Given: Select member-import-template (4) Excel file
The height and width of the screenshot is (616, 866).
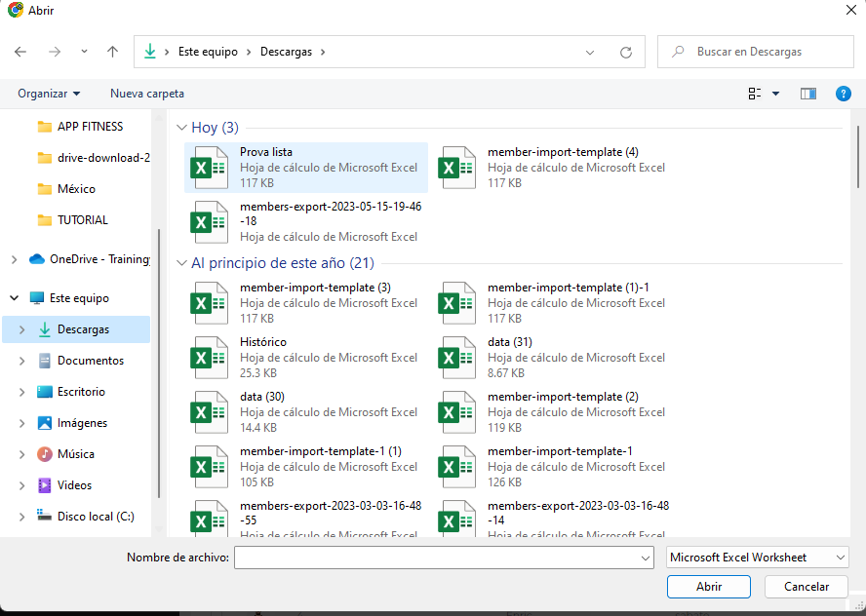Looking at the screenshot, I should [x=554, y=168].
